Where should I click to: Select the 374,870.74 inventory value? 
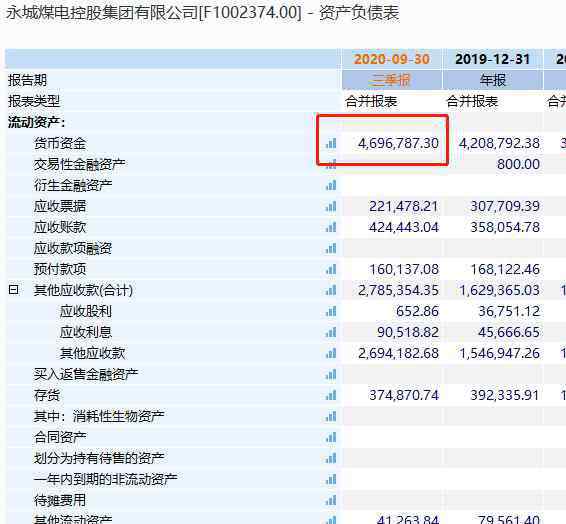(x=404, y=395)
